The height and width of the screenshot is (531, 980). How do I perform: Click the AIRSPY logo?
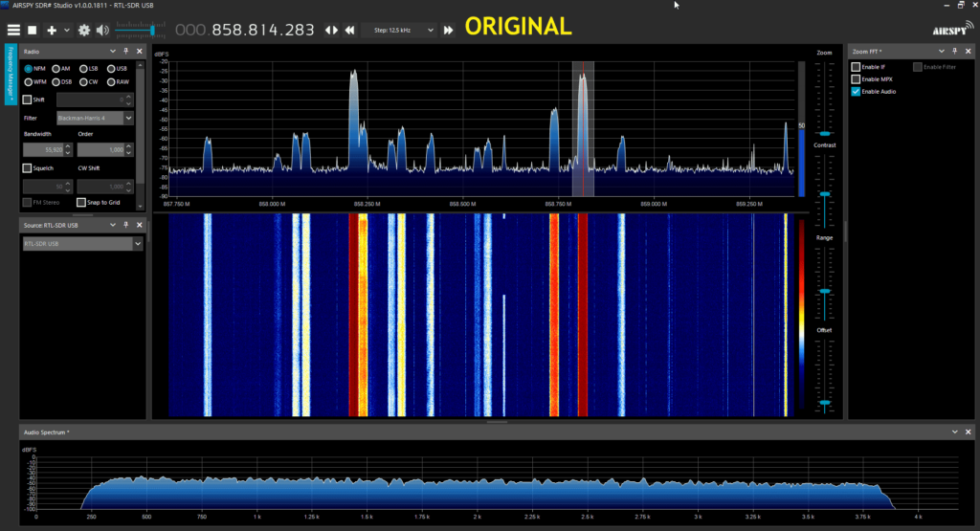click(x=952, y=29)
